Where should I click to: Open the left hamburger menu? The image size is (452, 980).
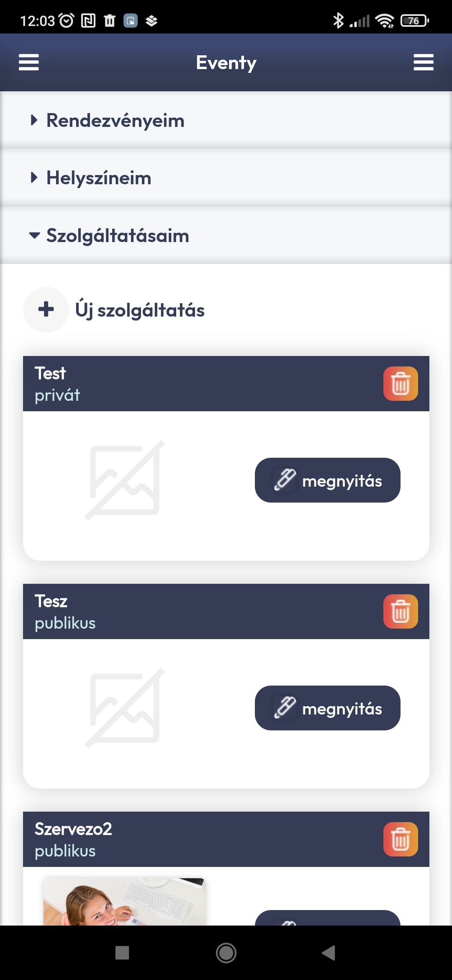tap(29, 62)
